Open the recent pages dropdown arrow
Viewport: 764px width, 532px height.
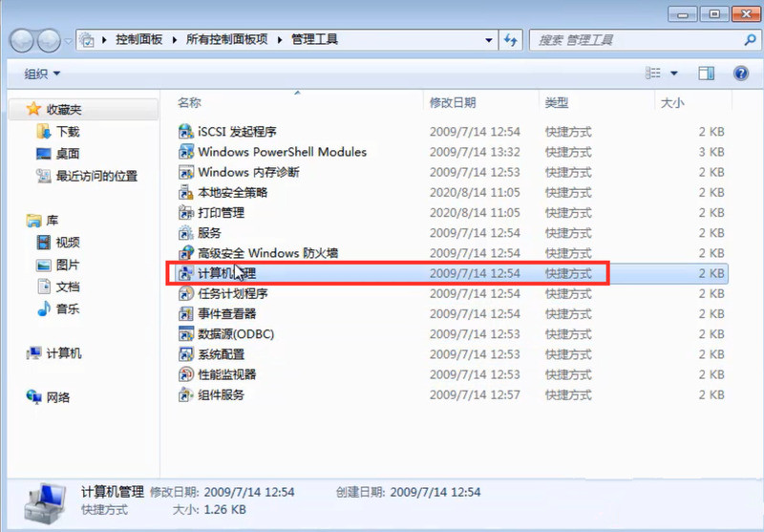tap(68, 41)
